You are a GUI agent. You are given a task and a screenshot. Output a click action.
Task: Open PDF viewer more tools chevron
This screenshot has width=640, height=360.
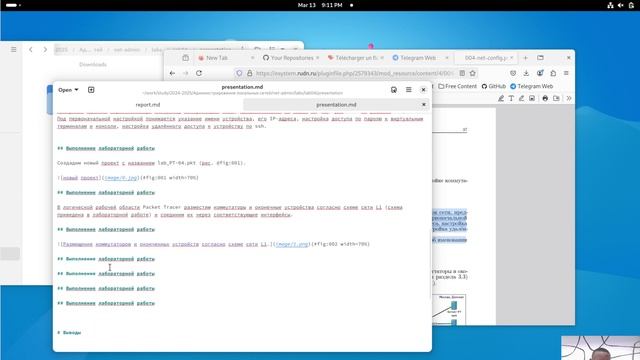point(569,98)
